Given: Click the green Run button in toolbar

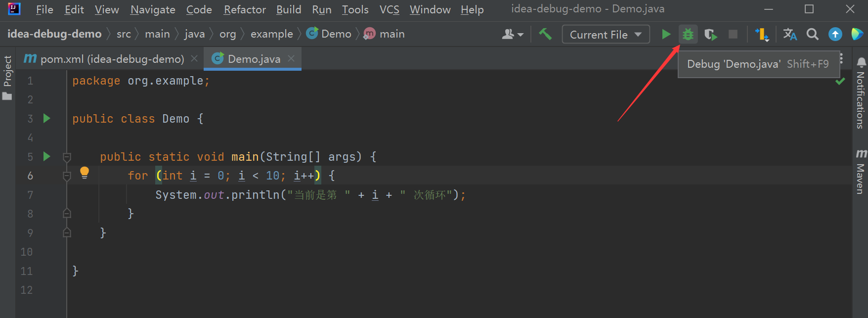Looking at the screenshot, I should point(666,34).
